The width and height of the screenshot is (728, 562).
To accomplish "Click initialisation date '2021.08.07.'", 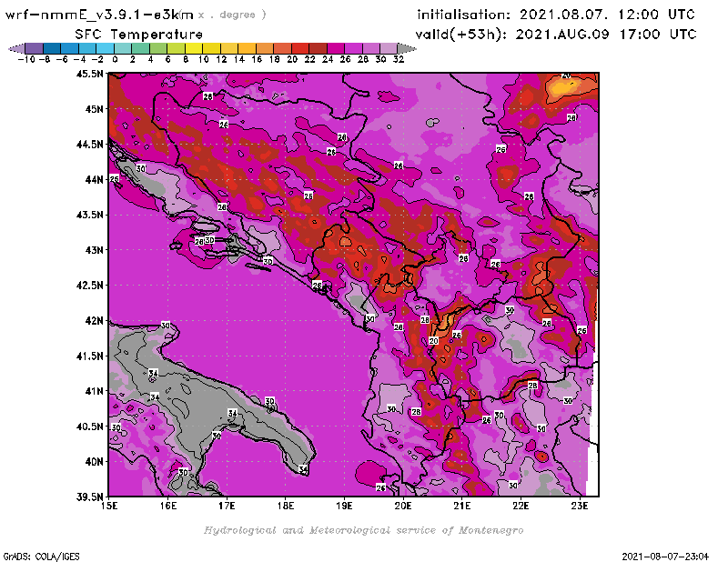I will point(563,15).
